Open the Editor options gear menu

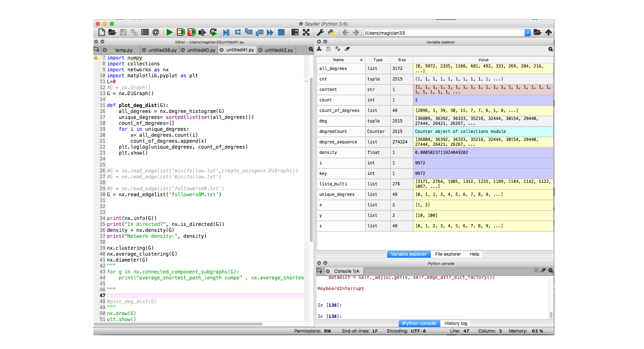(310, 50)
